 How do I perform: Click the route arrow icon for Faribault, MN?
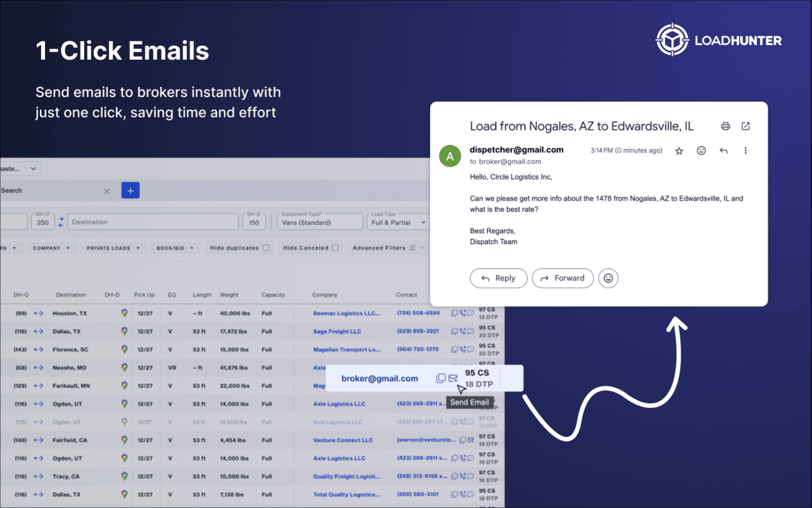pos(39,385)
